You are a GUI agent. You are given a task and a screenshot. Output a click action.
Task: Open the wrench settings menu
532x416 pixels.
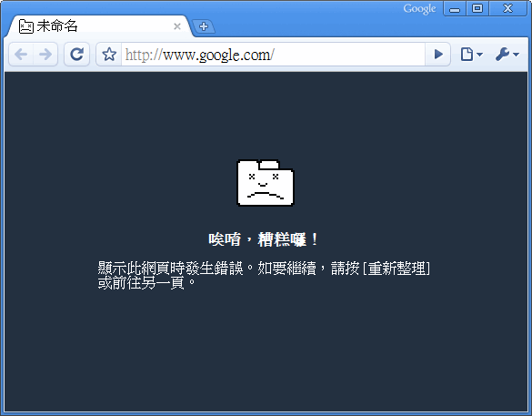(x=507, y=54)
